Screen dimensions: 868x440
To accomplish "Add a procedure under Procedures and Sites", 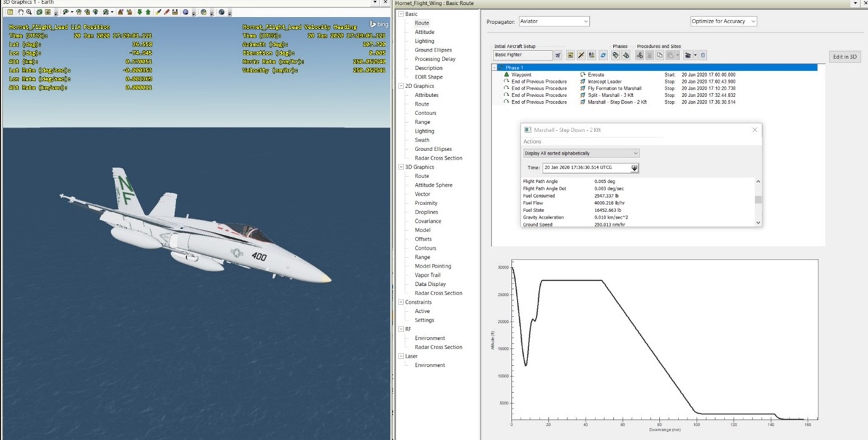I will tap(640, 55).
